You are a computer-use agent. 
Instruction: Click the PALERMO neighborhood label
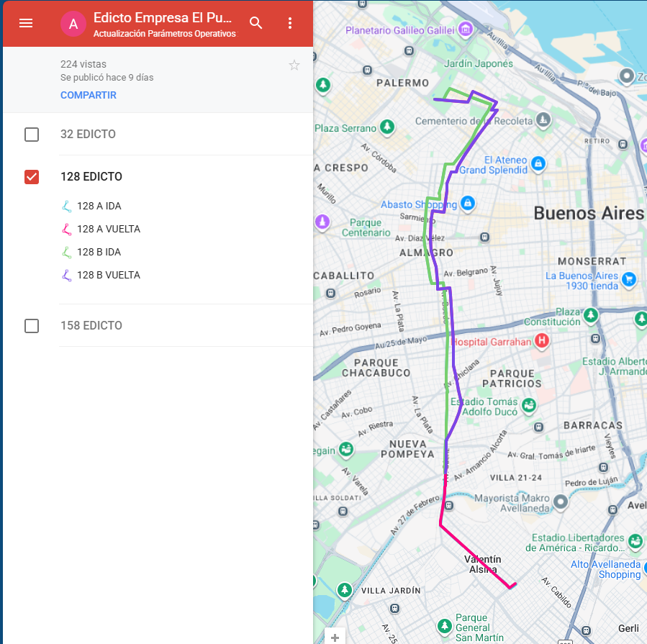(x=402, y=83)
